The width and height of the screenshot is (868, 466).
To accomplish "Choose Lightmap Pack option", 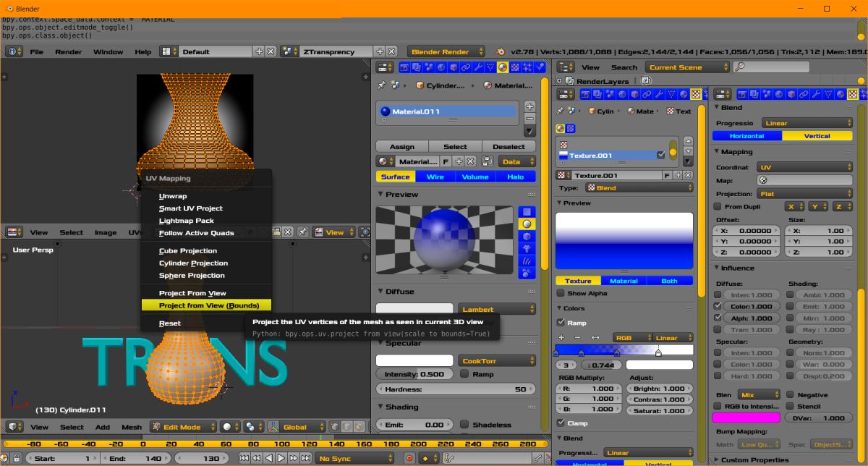I will (x=206, y=221).
